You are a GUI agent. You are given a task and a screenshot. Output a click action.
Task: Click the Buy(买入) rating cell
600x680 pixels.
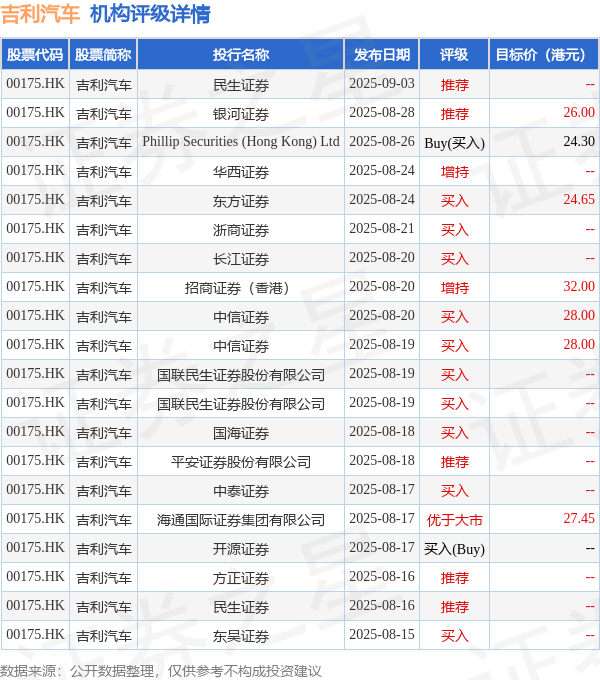454,143
